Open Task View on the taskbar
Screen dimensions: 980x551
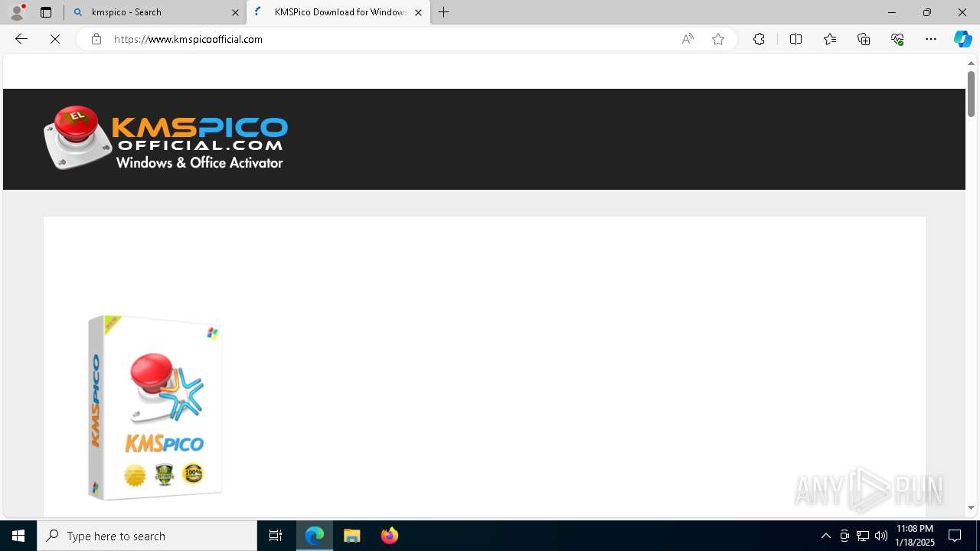click(x=276, y=536)
